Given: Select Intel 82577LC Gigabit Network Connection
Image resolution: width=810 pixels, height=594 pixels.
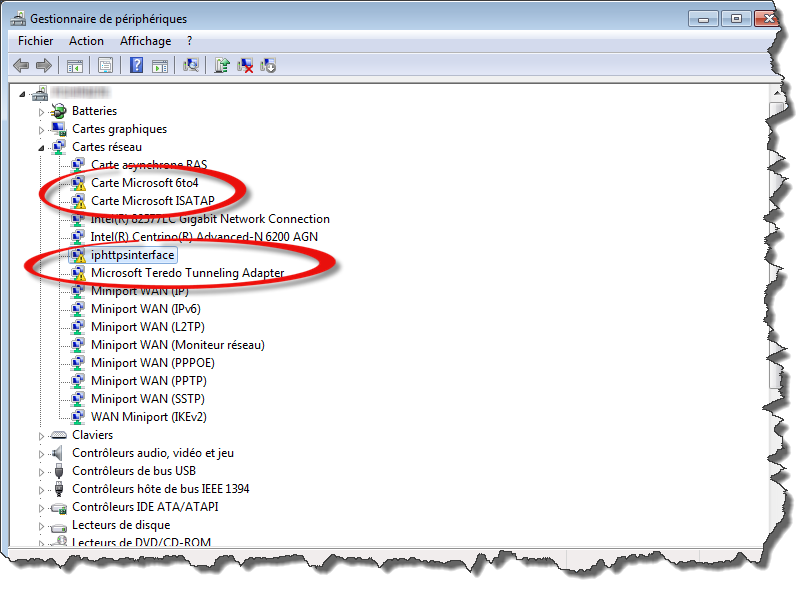Looking at the screenshot, I should point(210,219).
